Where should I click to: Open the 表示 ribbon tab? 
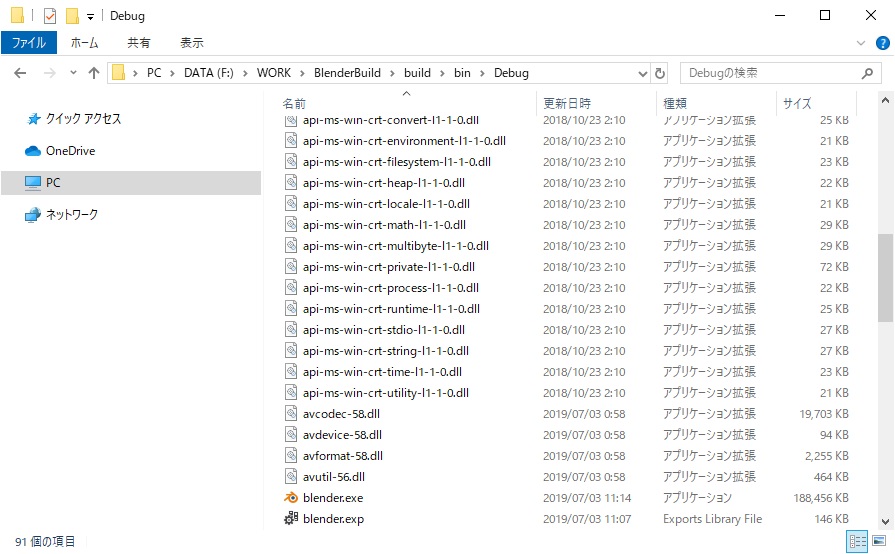coord(192,43)
